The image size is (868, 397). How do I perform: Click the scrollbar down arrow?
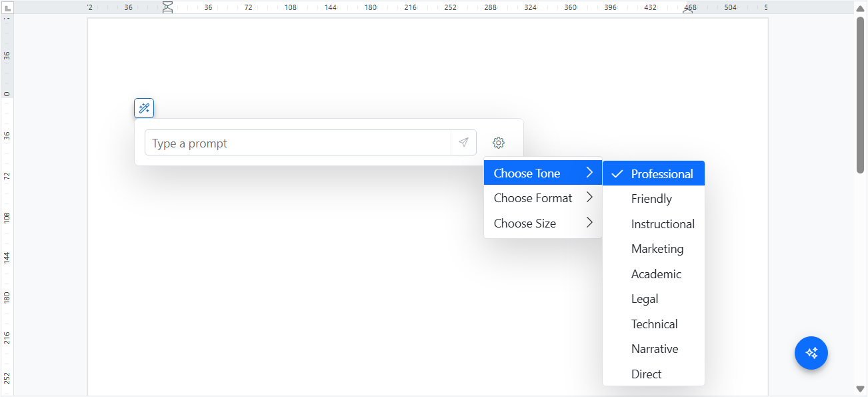coord(860,388)
